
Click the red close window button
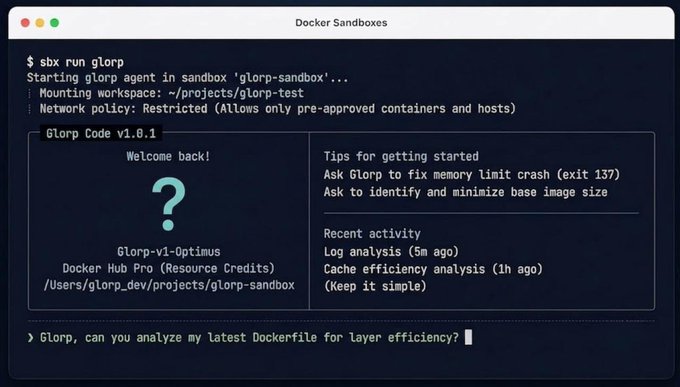[25, 23]
